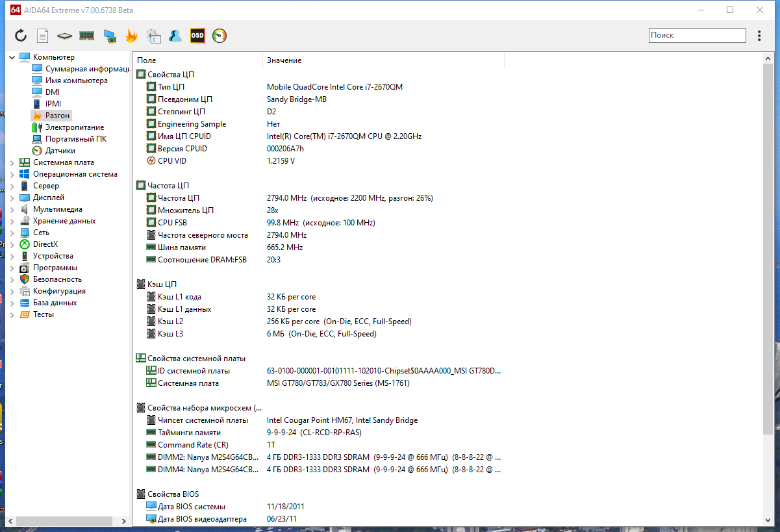Click the gauge benchmark toolbar icon
This screenshot has width=780, height=532.
[x=220, y=36]
